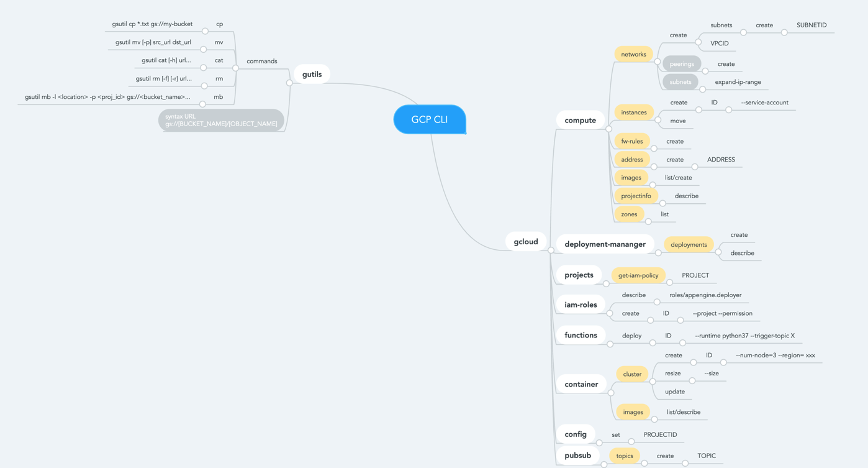
Task: Select the container node
Action: point(581,384)
